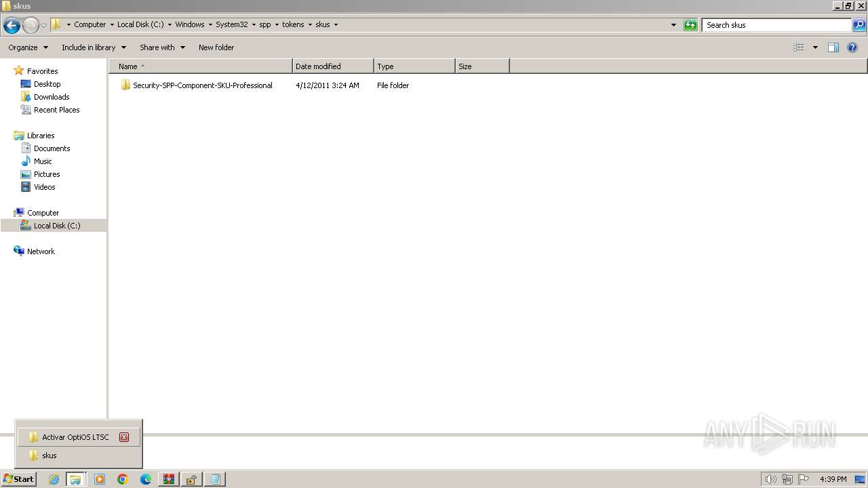Image resolution: width=868 pixels, height=488 pixels.
Task: Click the volume speaker tray icon
Action: tap(770, 479)
